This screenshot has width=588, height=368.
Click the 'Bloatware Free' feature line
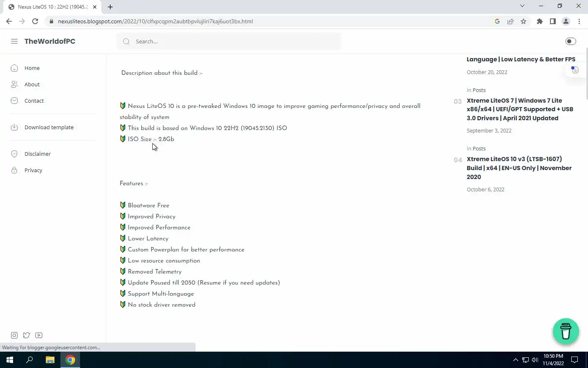click(x=148, y=205)
